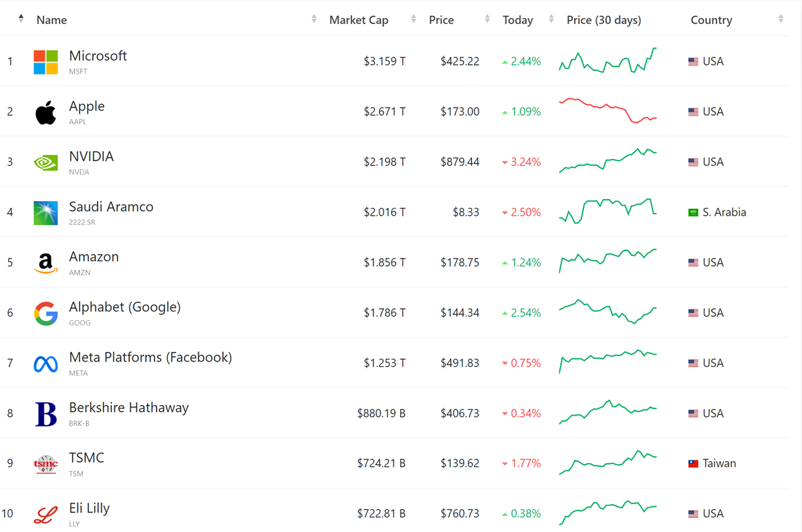Viewport: 802px width, 532px height.
Task: Click the Amazon logo icon
Action: (45, 263)
